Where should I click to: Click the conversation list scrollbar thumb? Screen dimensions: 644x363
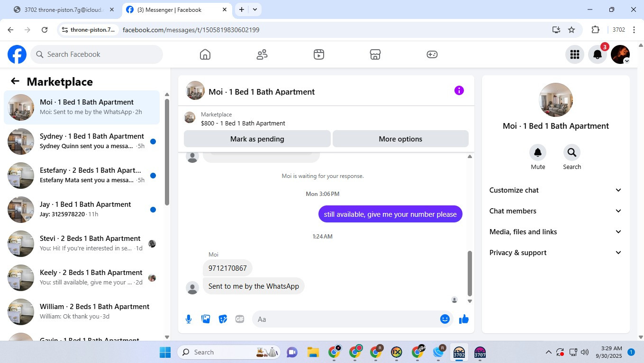click(167, 151)
